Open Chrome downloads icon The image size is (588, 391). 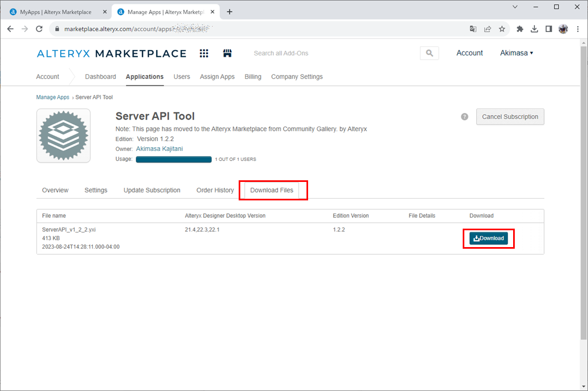tap(534, 29)
